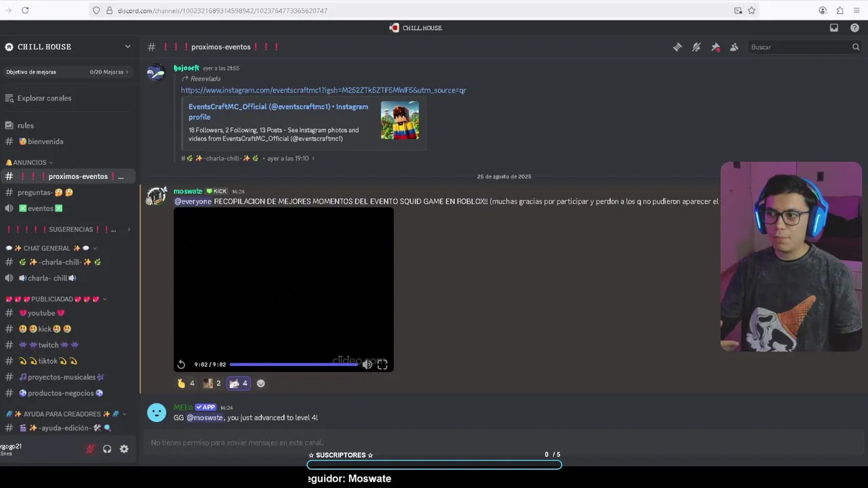The image size is (868, 488).
Task: Open the tiktok channel
Action: point(47,361)
